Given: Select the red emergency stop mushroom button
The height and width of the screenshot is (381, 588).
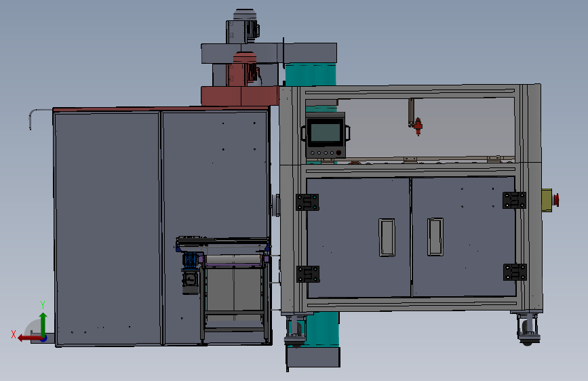Looking at the screenshot, I should (557, 200).
